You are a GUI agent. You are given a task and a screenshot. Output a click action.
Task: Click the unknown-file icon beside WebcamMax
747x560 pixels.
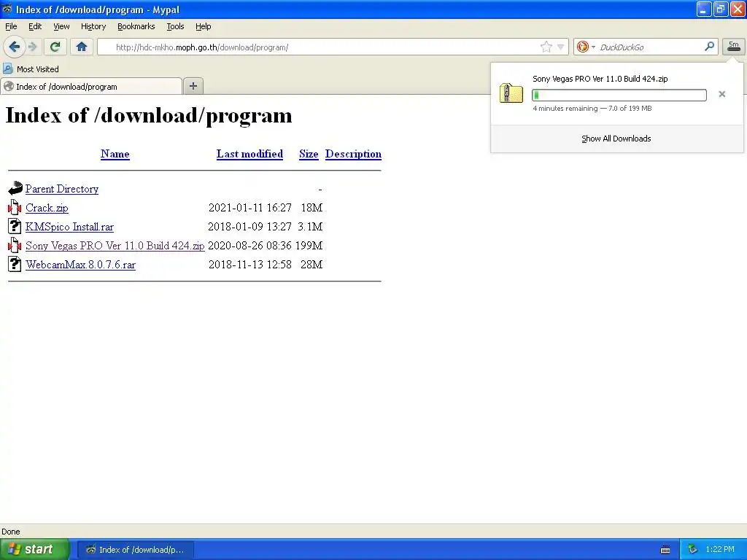(15, 264)
